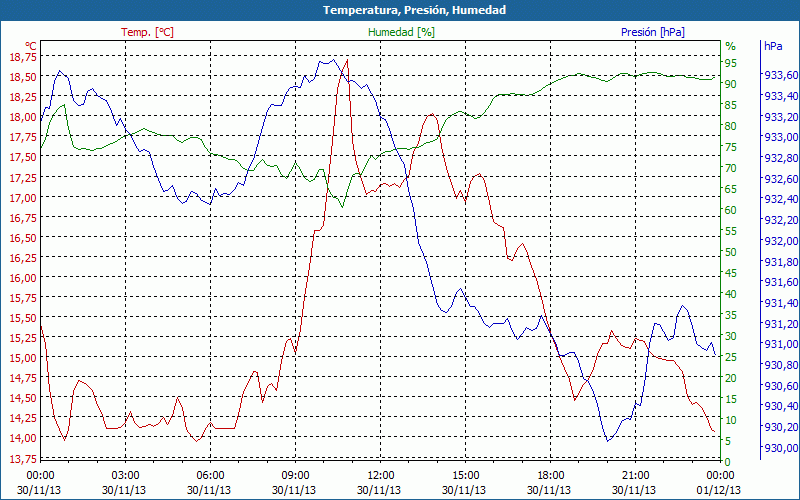Click the 17,75 temperature axis value
The height and width of the screenshot is (500, 800).
coord(23,137)
